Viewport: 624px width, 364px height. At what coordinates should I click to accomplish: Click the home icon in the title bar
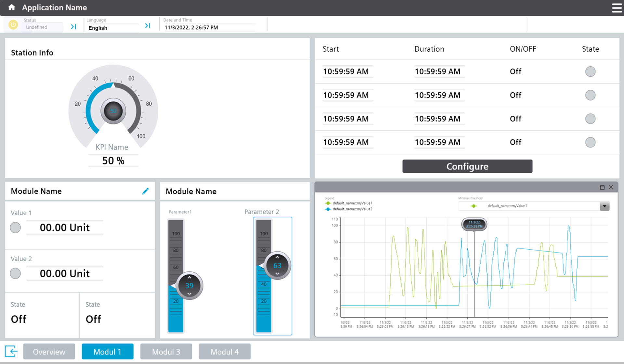11,7
